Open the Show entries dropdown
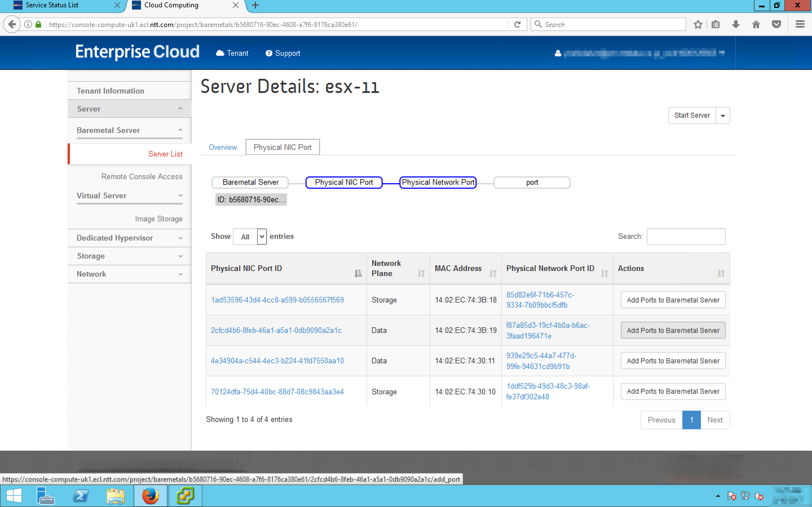 pyautogui.click(x=250, y=237)
